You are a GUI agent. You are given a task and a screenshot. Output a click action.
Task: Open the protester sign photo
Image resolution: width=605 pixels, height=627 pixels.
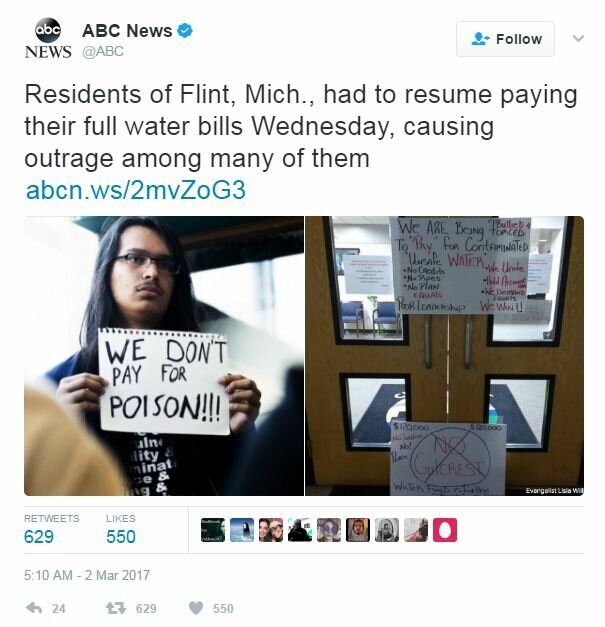pos(164,356)
